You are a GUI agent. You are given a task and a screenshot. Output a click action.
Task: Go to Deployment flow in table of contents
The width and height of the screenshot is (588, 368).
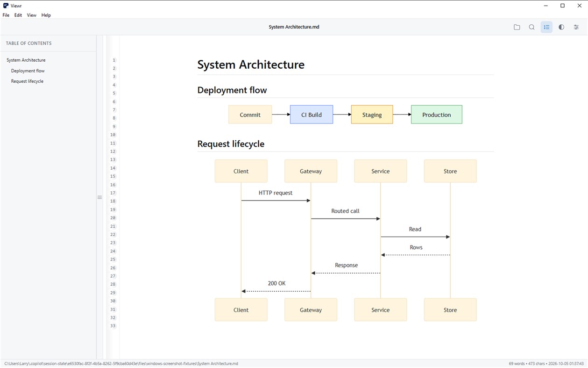pyautogui.click(x=28, y=71)
